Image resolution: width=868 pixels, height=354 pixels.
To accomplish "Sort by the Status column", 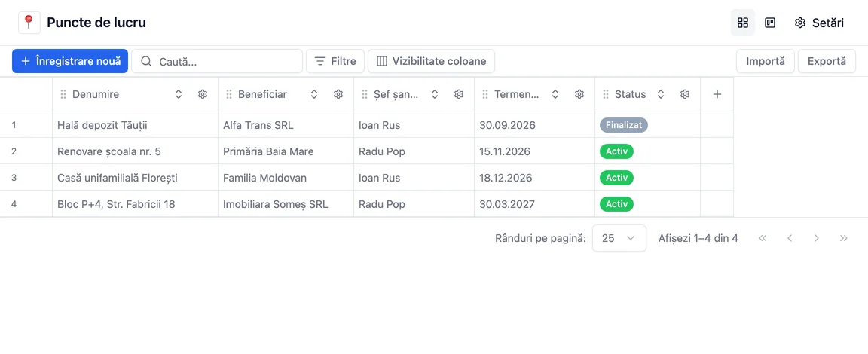I will (x=660, y=95).
